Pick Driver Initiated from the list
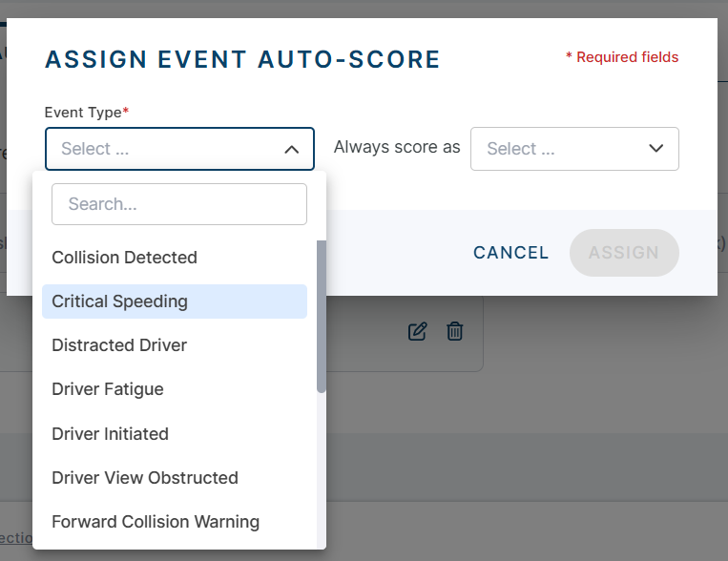 [x=175, y=434]
